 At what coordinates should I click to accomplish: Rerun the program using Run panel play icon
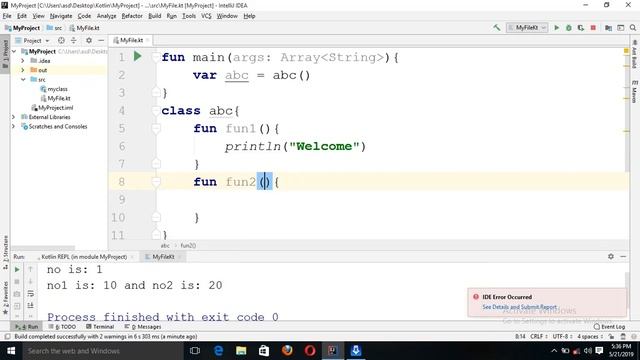17,269
